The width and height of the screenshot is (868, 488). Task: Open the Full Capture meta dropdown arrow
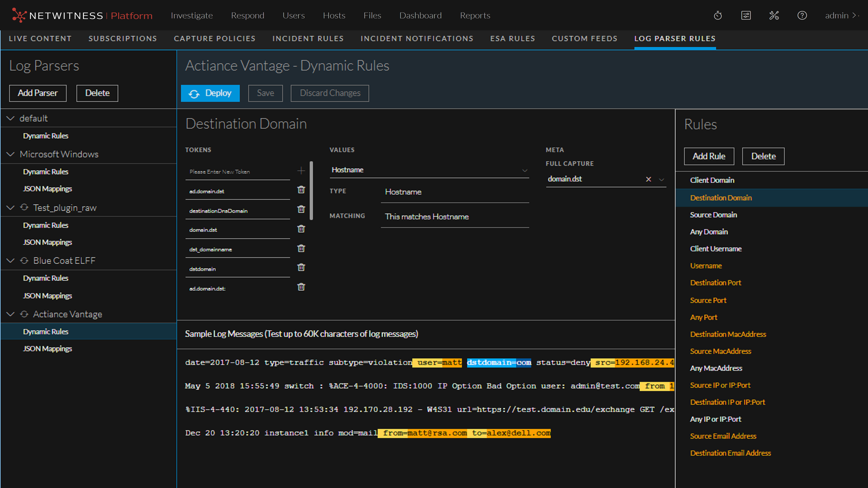pyautogui.click(x=662, y=180)
